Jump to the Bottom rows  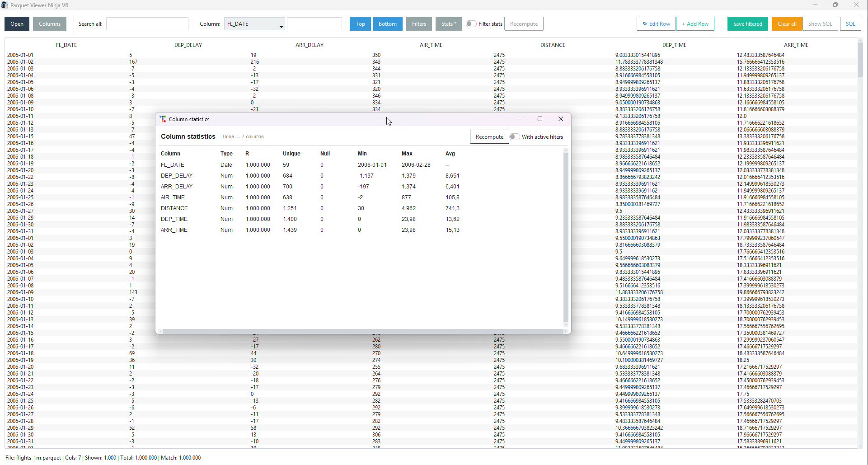pos(387,24)
